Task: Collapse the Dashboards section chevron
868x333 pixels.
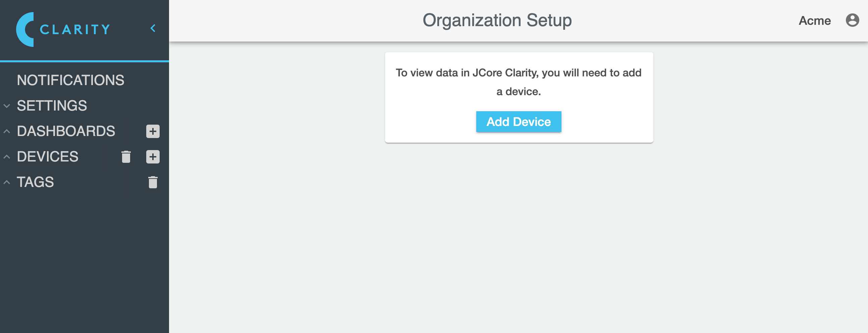Action: coord(7,131)
